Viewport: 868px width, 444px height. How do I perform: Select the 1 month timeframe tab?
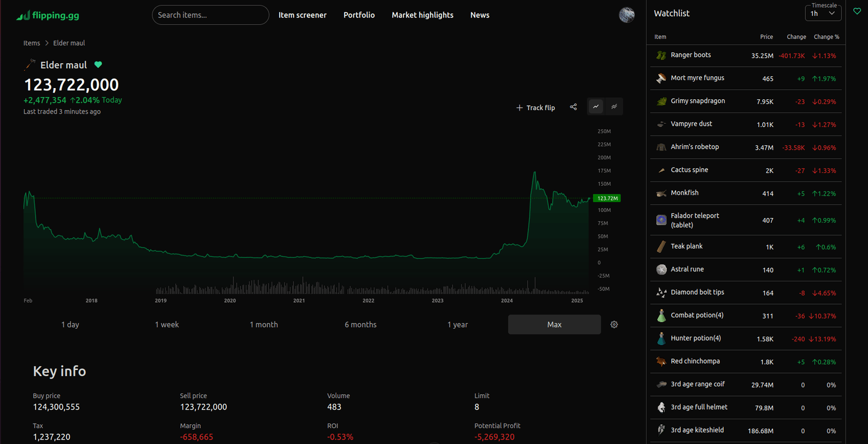pos(264,324)
